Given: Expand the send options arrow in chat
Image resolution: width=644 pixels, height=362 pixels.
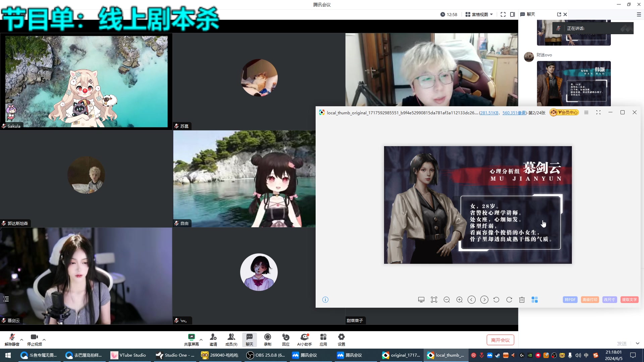Looking at the screenshot, I should click(638, 343).
